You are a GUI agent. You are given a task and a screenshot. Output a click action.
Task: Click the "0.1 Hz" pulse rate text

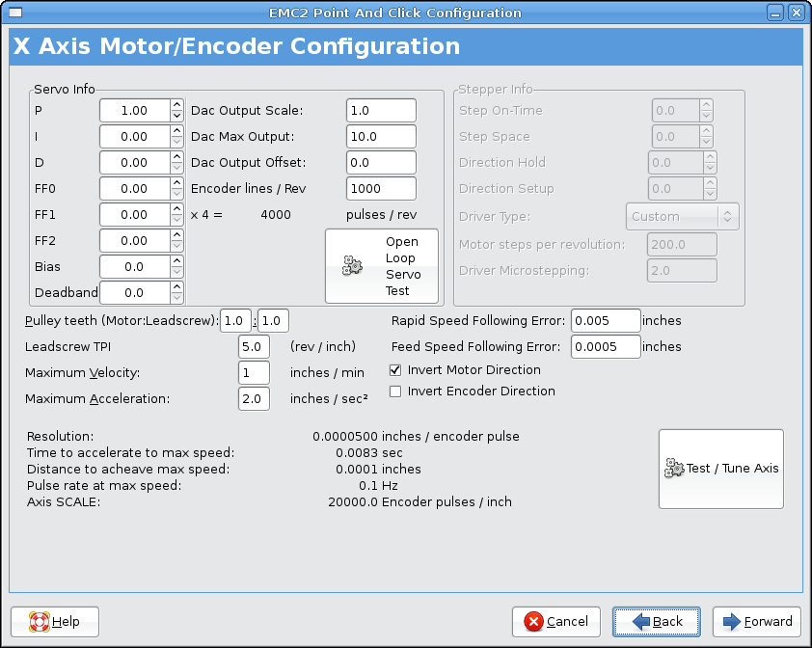(379, 485)
